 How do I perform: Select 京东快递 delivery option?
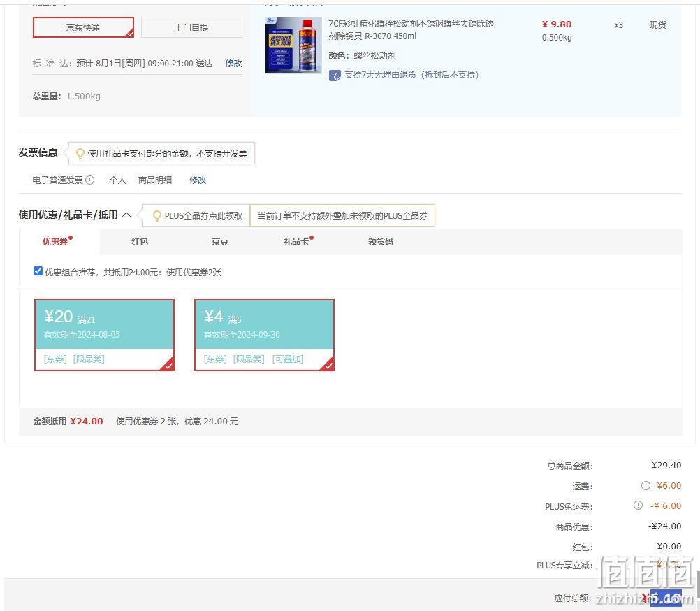[x=83, y=28]
